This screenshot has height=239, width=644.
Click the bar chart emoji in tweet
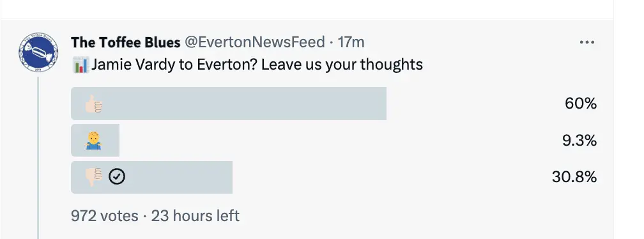tap(80, 65)
